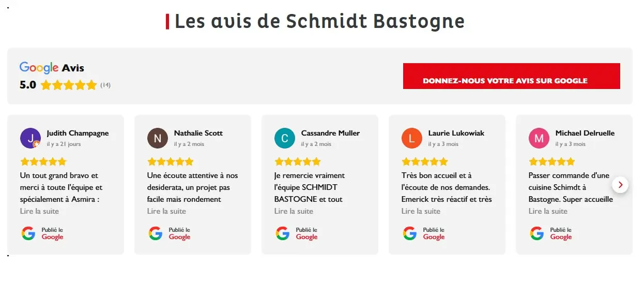Expand Cassandre Muller's review with Lire la suite

coord(294,211)
